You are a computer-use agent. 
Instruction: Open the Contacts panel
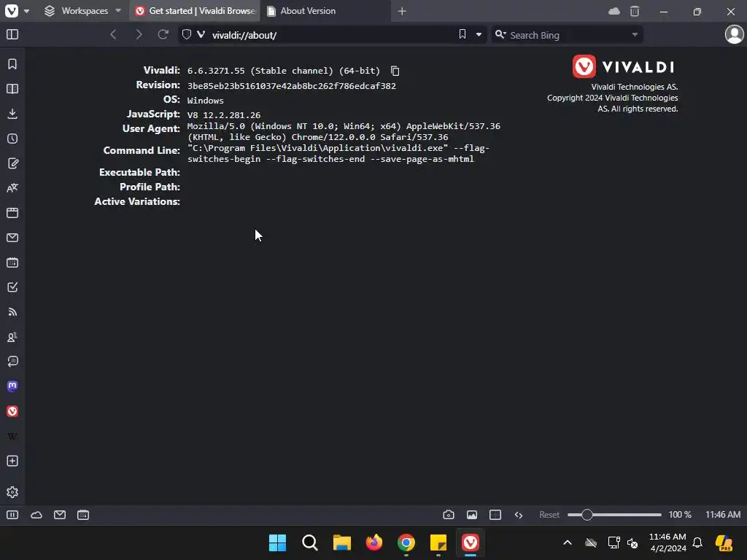click(12, 337)
